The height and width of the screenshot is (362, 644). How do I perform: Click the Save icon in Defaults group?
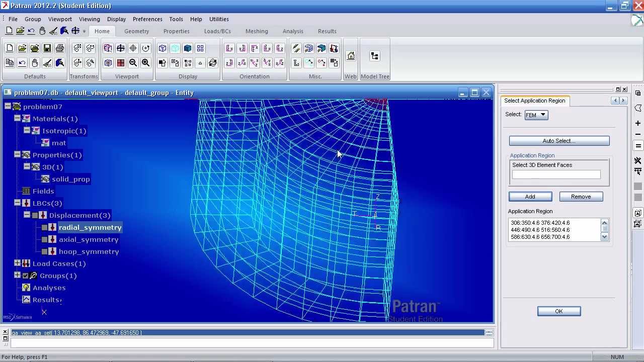point(47,48)
